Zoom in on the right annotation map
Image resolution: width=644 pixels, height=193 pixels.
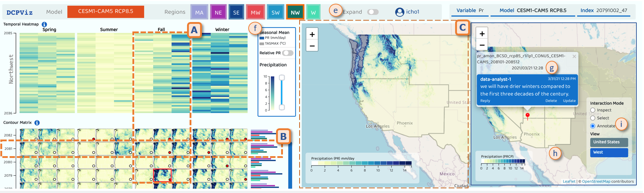482,34
